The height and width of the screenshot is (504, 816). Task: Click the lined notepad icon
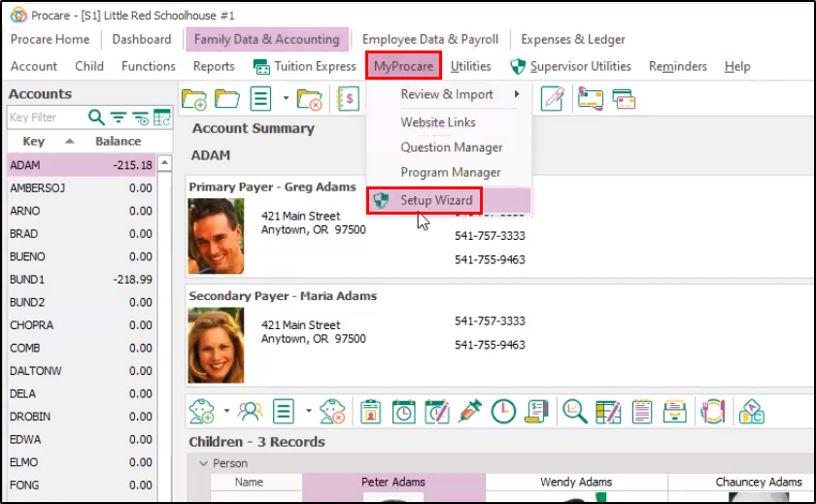(642, 412)
